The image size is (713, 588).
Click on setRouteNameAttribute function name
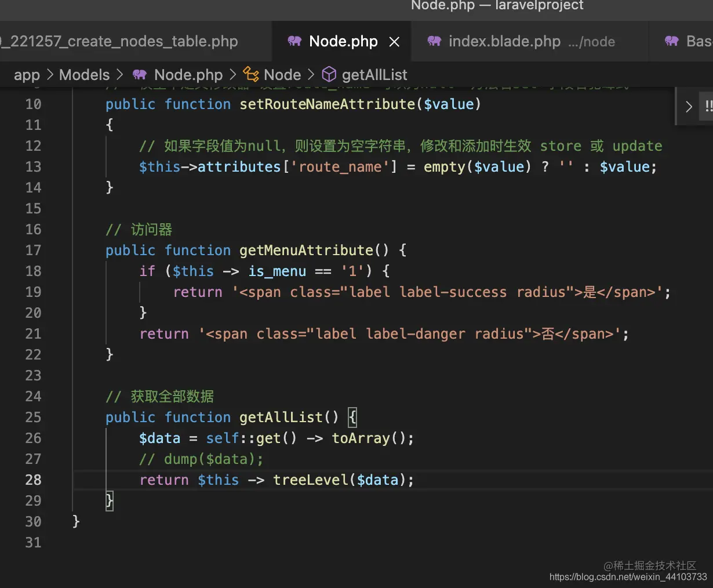click(x=328, y=104)
